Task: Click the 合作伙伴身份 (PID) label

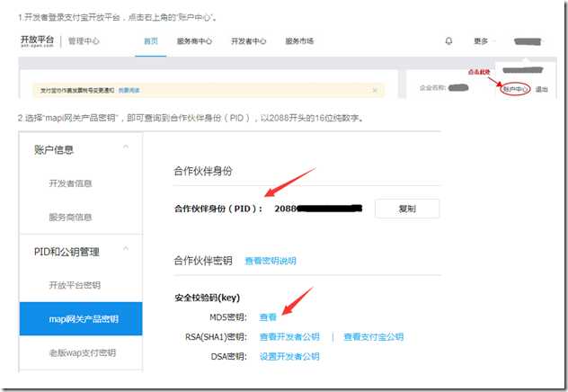Action: (218, 209)
